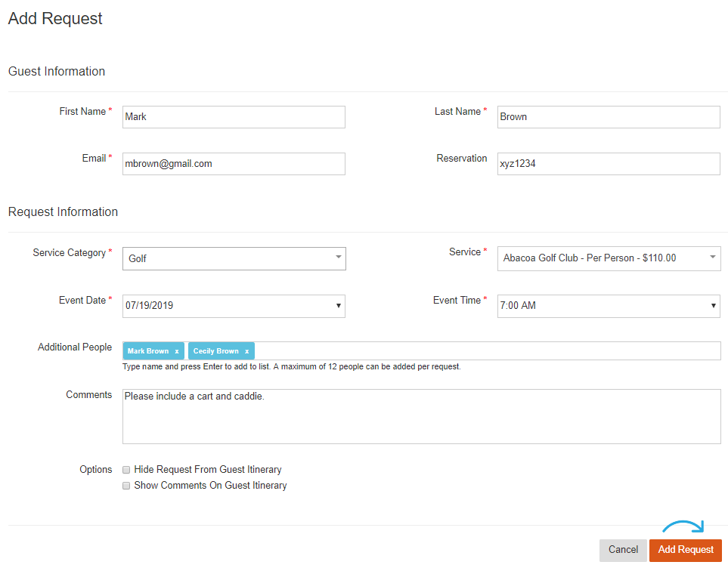The height and width of the screenshot is (568, 728).
Task: Click the Email input field
Action: [x=234, y=164]
